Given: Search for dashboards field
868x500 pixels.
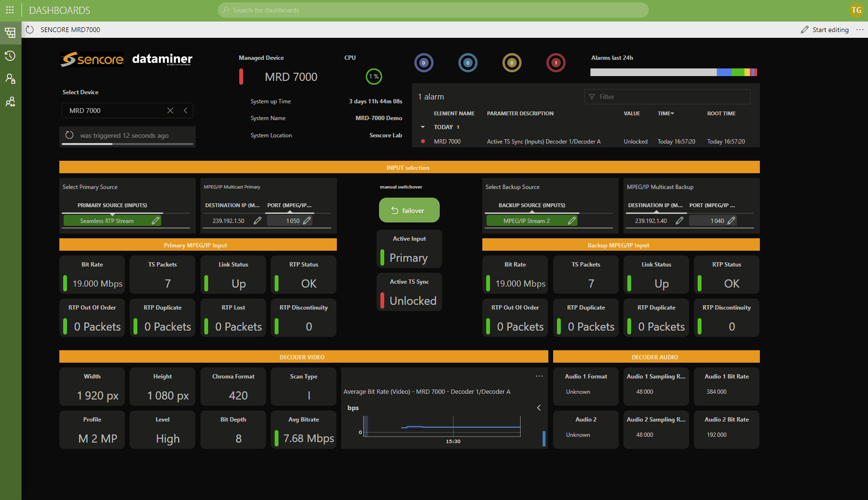Looking at the screenshot, I should tap(433, 10).
